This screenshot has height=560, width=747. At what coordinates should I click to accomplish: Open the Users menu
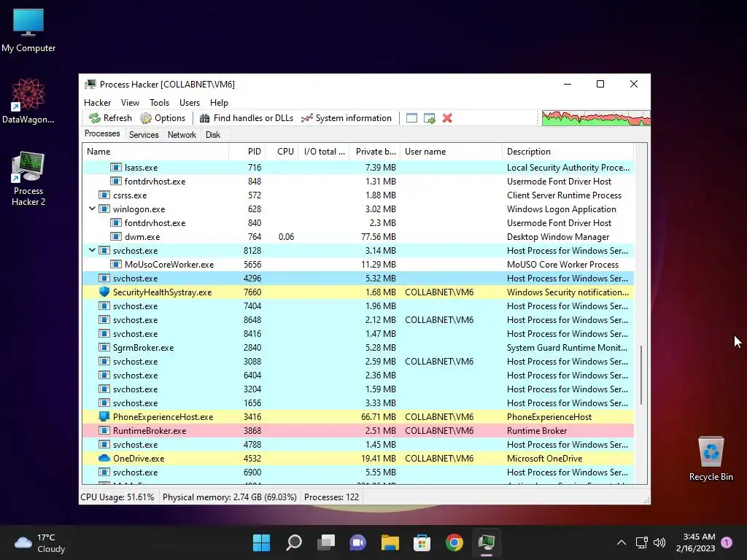(x=190, y=102)
